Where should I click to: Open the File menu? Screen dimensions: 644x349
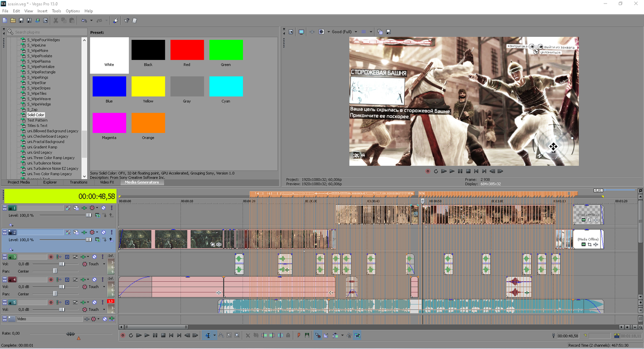point(5,11)
